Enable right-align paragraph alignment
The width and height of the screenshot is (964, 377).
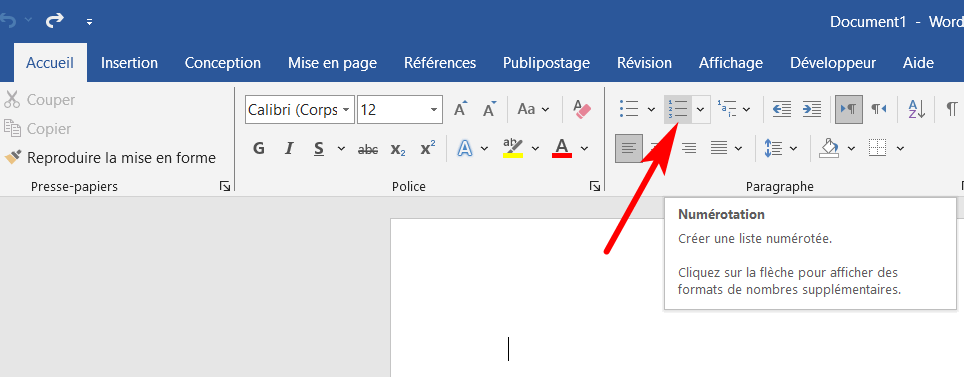coord(689,148)
